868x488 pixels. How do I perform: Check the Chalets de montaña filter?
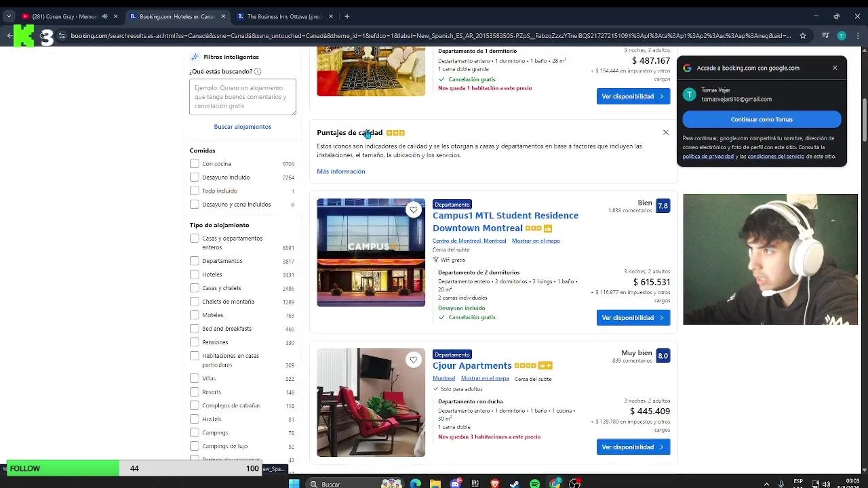pos(195,301)
